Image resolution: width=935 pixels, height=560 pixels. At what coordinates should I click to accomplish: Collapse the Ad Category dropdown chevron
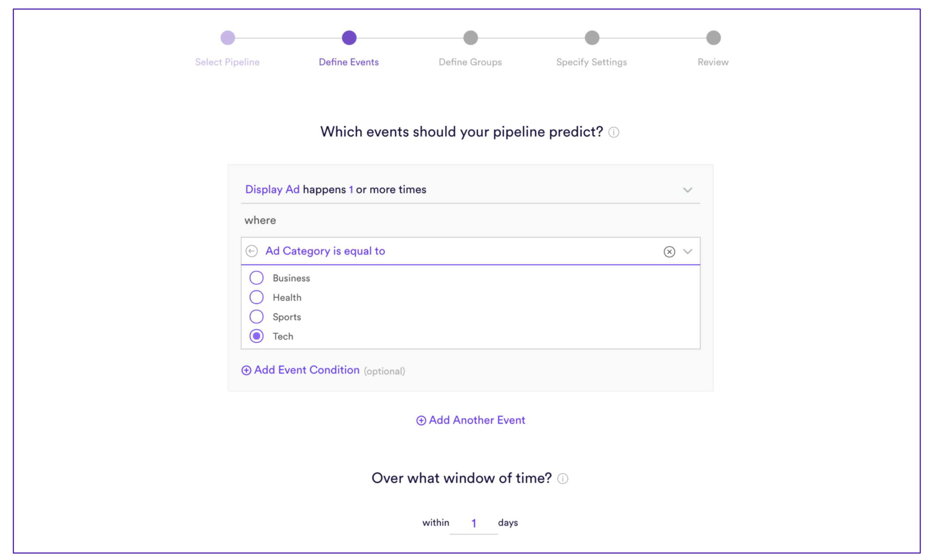tap(687, 251)
